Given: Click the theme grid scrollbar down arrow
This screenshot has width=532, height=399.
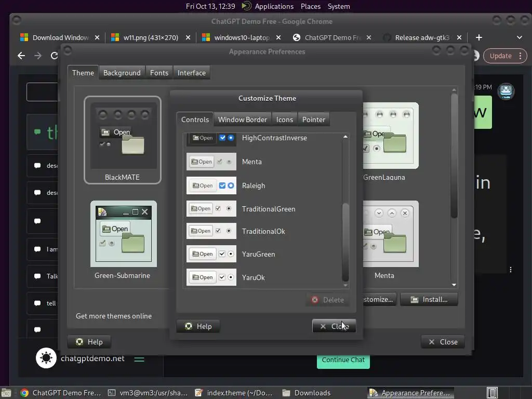Looking at the screenshot, I should 454,285.
